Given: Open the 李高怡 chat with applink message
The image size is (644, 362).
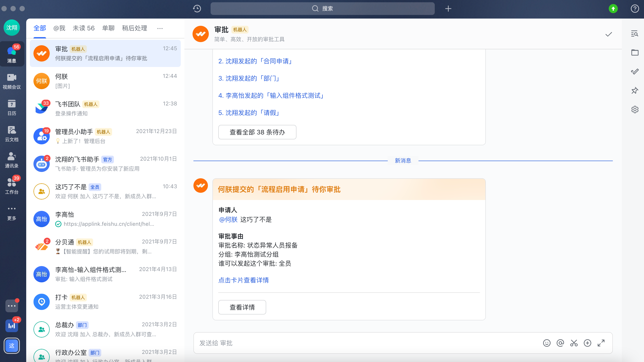Looking at the screenshot, I should coord(105,219).
